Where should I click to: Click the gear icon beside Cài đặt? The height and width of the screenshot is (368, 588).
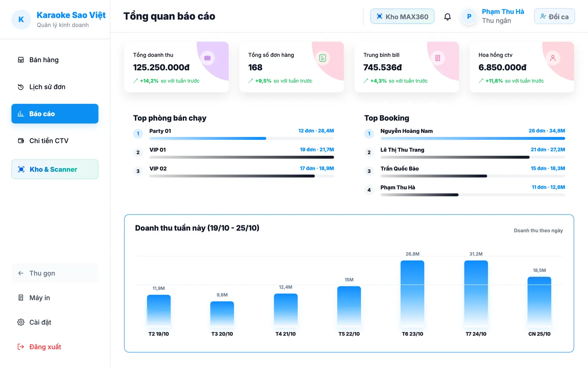[21, 322]
